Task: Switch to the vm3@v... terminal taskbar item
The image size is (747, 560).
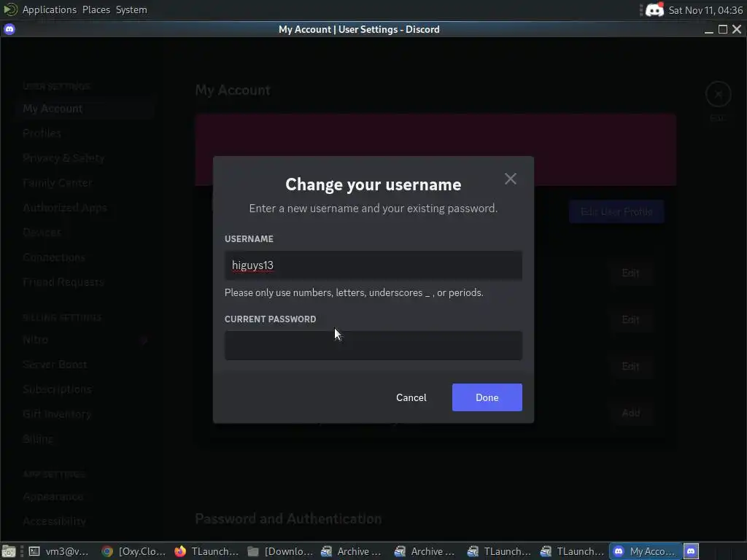Action: pyautogui.click(x=59, y=551)
